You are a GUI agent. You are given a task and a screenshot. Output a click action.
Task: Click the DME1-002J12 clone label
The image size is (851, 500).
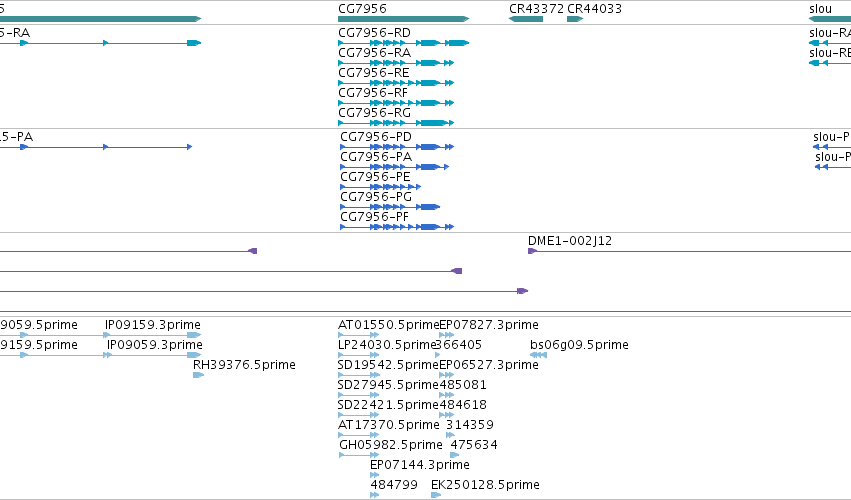coord(570,241)
